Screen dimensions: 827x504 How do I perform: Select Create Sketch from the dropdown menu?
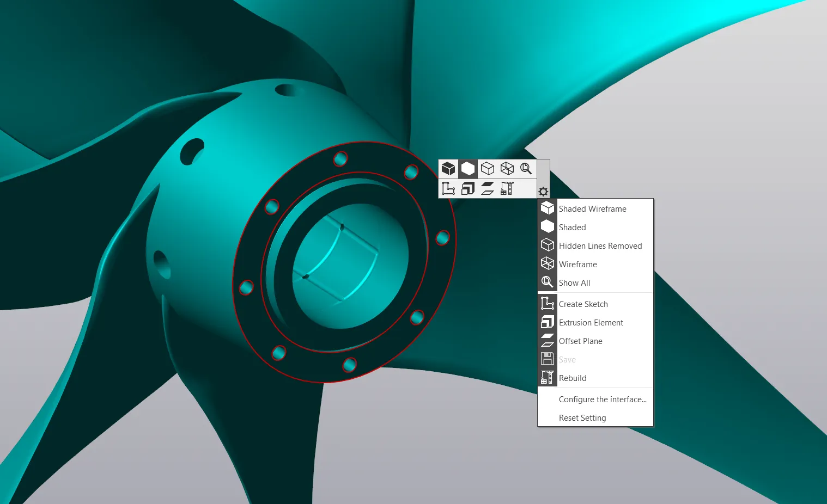click(x=595, y=304)
